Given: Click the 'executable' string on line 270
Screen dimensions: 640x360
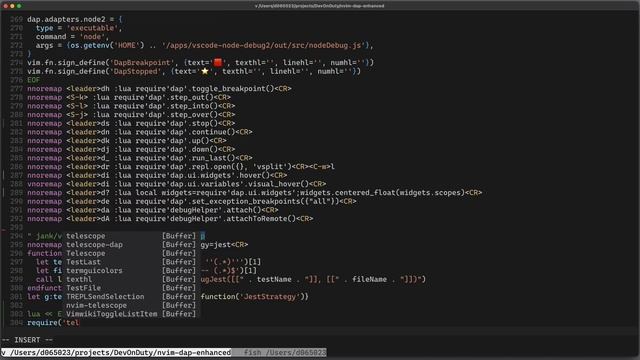Looking at the screenshot, I should (92, 28).
